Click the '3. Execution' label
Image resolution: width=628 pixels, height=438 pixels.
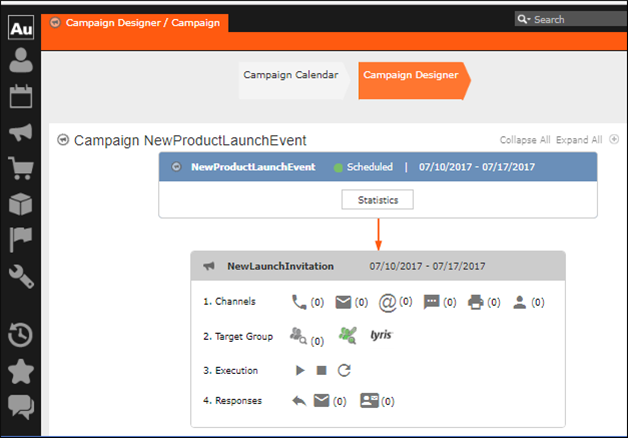tap(230, 370)
